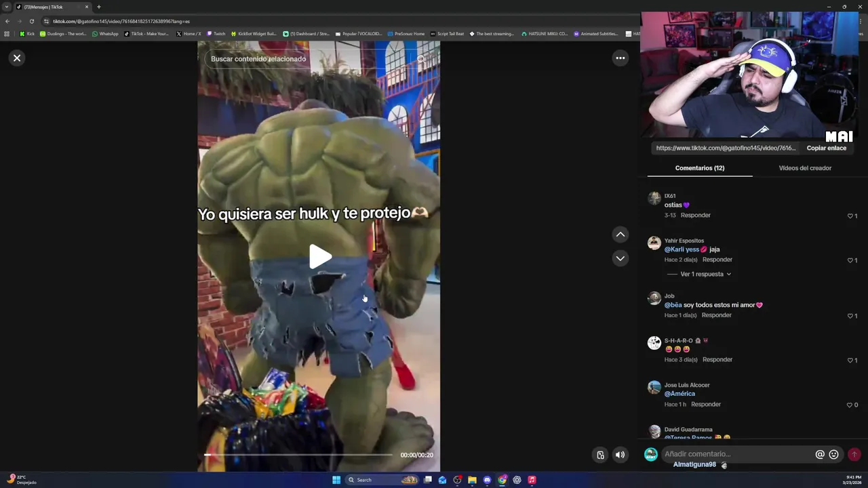Open the TikTok - Make Your bookmark
This screenshot has height=488, width=868.
click(146, 34)
